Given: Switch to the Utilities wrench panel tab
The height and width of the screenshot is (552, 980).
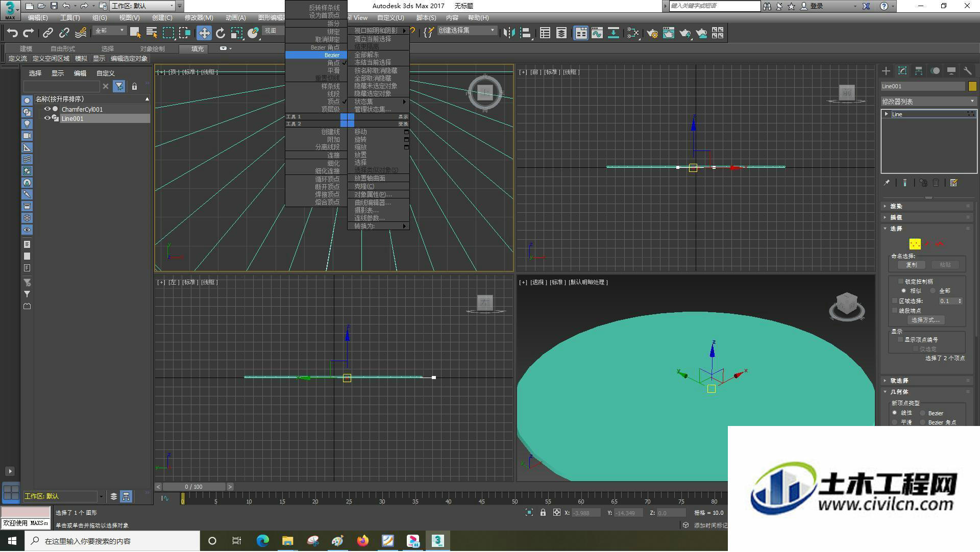Looking at the screenshot, I should pyautogui.click(x=968, y=71).
